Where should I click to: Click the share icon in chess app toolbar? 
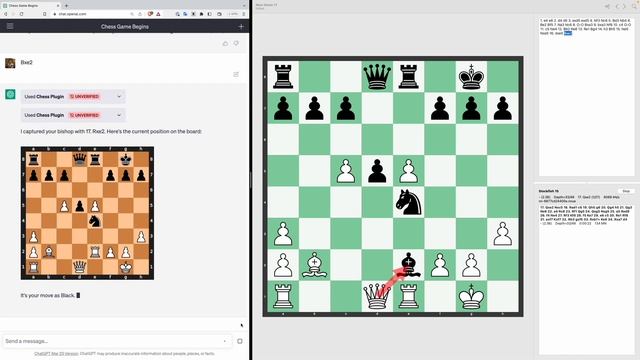pos(607,6)
